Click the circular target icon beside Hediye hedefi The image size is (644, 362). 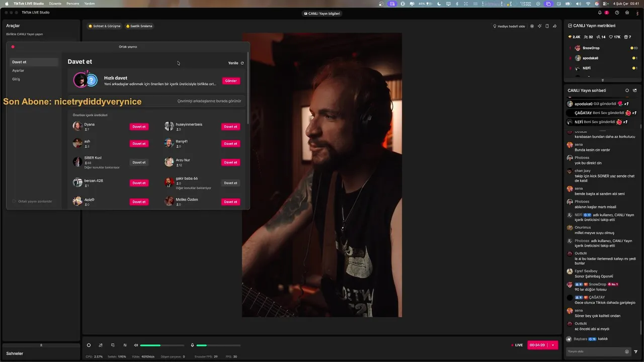(532, 26)
